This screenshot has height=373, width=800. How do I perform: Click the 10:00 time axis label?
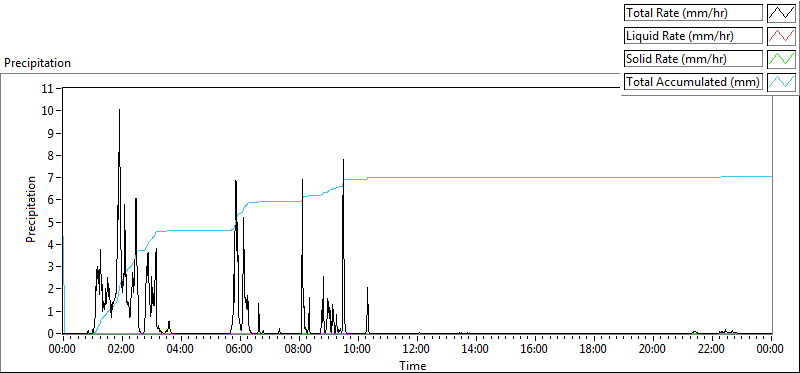358,350
